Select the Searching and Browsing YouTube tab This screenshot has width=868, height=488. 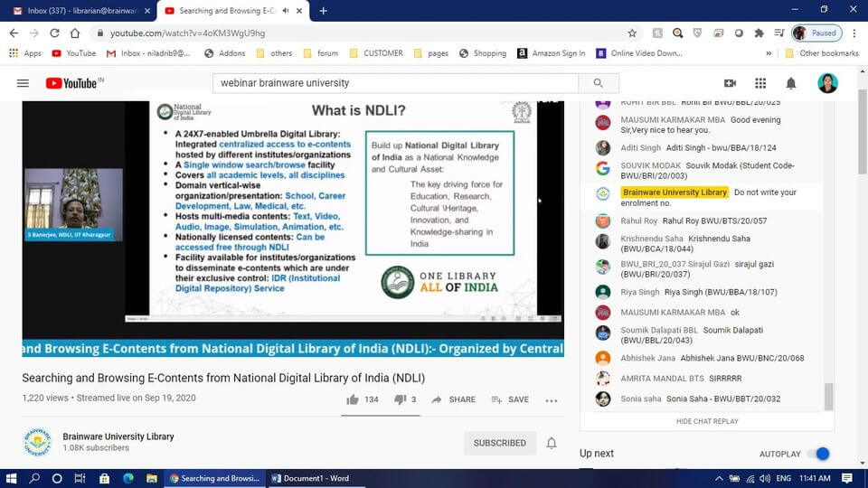(x=227, y=11)
